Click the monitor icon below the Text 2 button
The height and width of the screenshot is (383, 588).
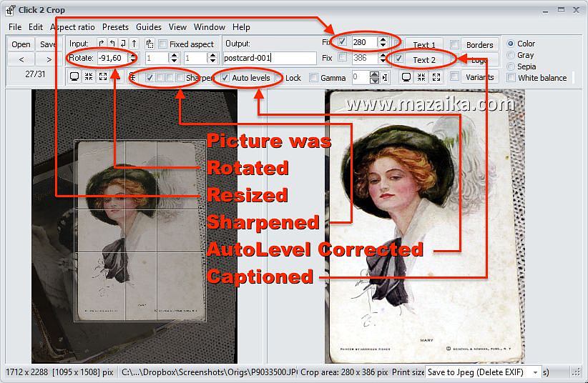coord(406,77)
